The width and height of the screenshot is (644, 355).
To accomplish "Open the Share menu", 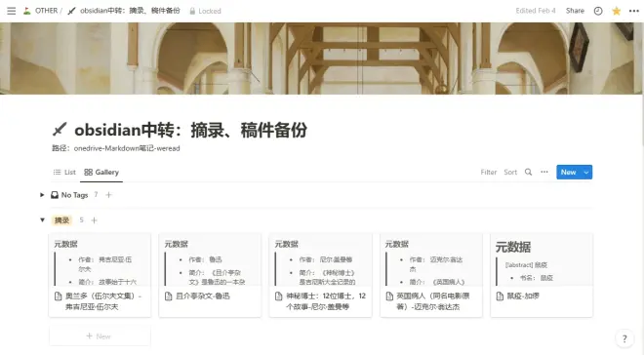I will [575, 11].
